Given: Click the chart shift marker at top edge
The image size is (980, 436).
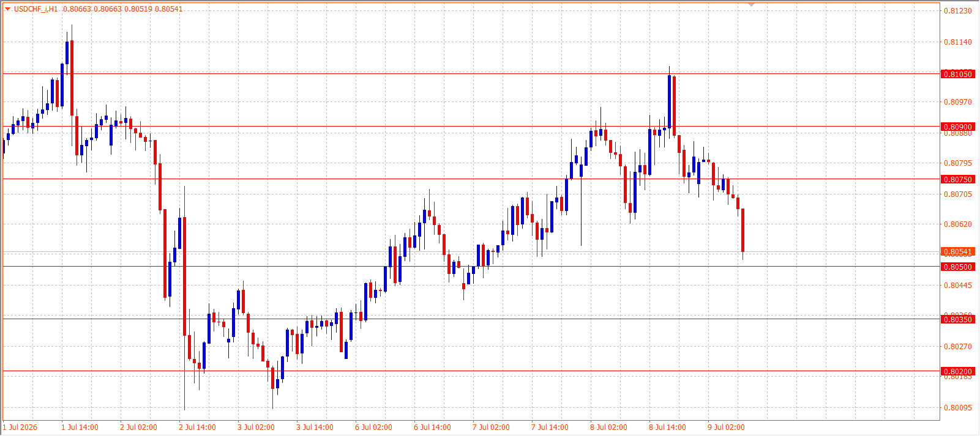Looking at the screenshot, I should pos(752,5).
